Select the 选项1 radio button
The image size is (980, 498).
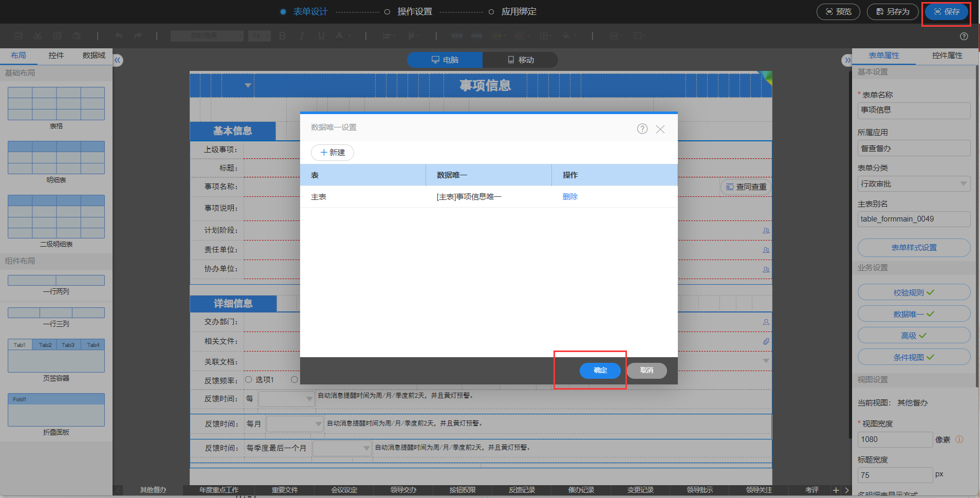pos(249,380)
